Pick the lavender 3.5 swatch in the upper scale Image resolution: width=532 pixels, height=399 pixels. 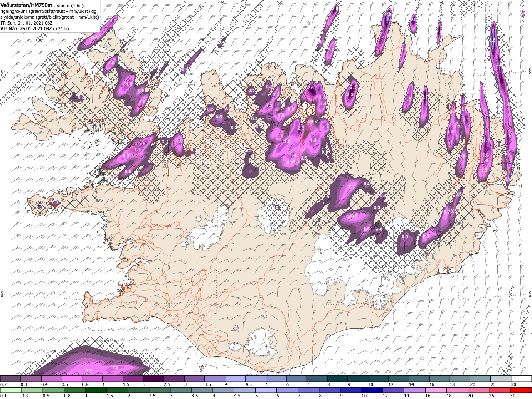point(214,379)
